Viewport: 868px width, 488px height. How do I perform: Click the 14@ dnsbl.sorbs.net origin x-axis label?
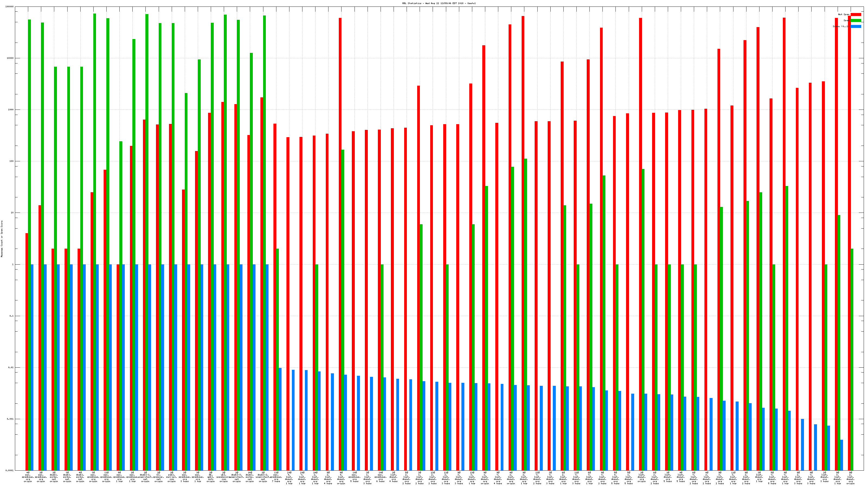250,477
